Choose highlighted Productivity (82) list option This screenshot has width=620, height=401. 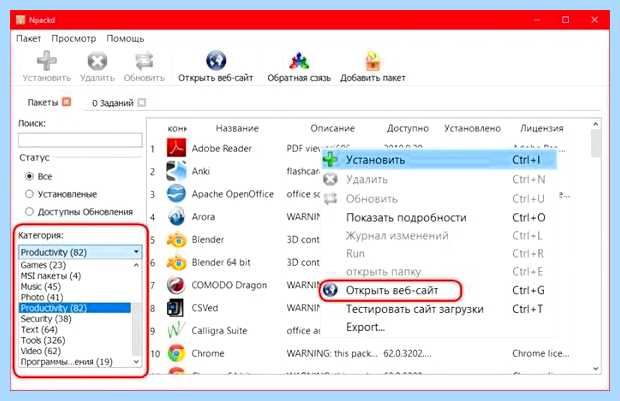[75, 308]
